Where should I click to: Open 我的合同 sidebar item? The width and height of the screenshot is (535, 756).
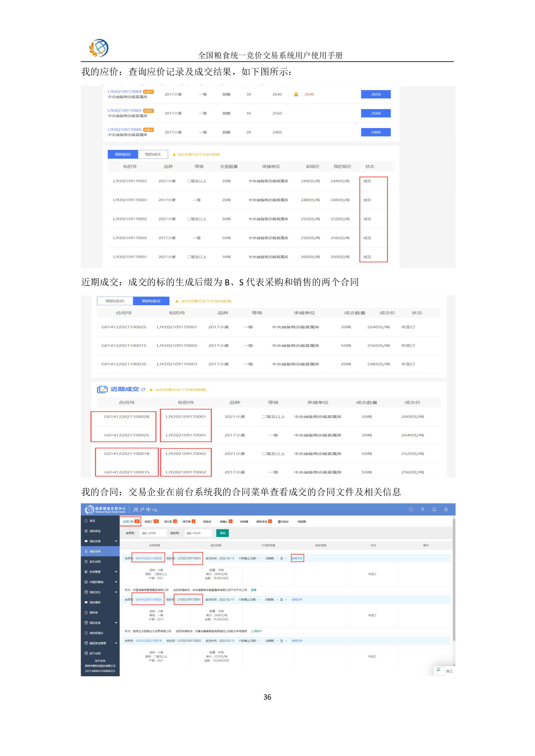pos(100,551)
